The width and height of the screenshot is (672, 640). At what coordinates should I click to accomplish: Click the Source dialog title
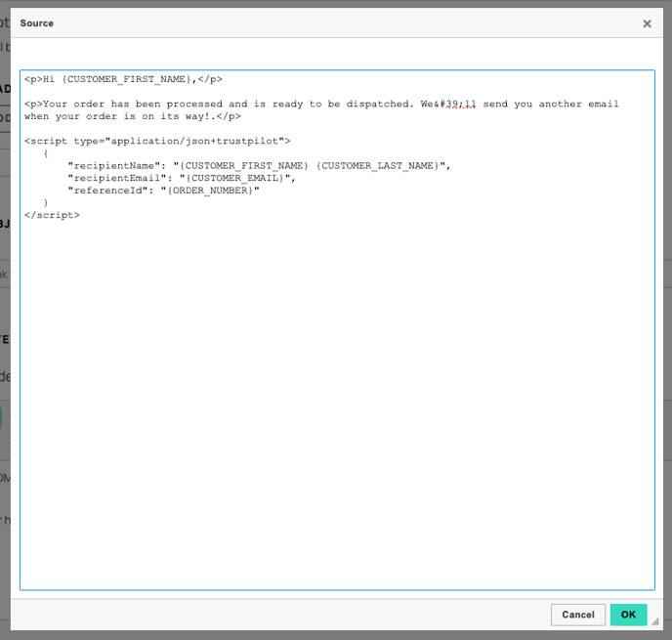(37, 23)
